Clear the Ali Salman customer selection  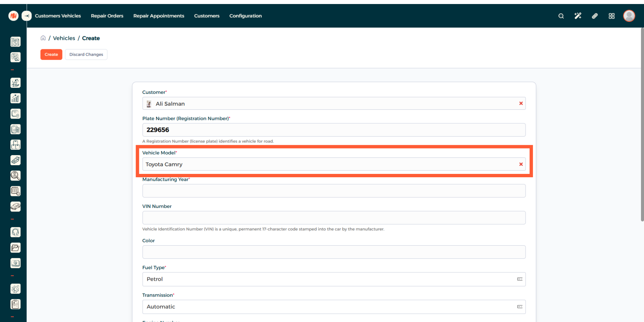pyautogui.click(x=521, y=104)
